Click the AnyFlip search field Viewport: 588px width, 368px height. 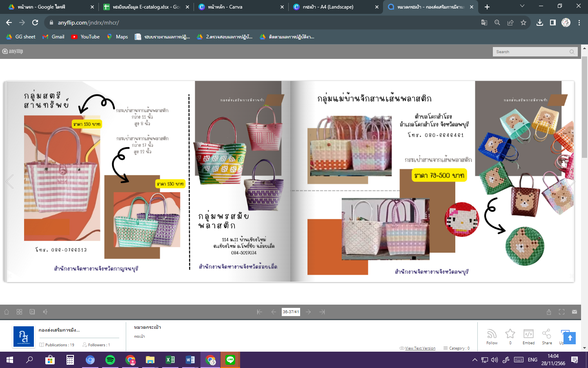coord(531,52)
